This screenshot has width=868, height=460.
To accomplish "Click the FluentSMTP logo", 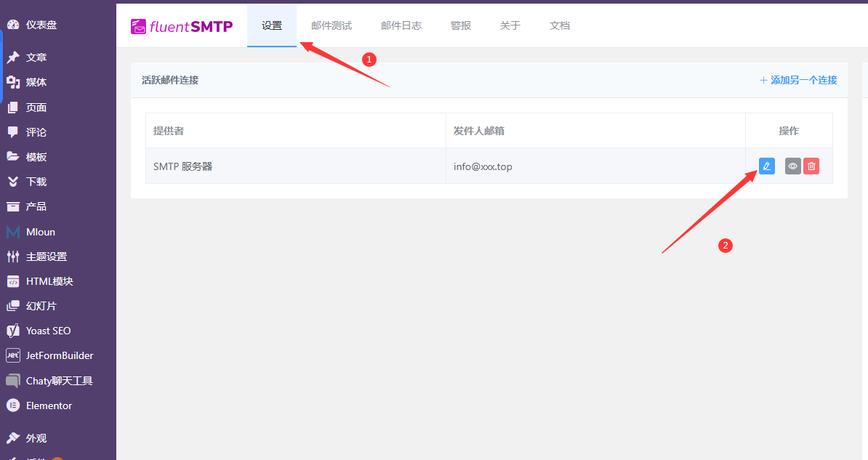I will (182, 26).
